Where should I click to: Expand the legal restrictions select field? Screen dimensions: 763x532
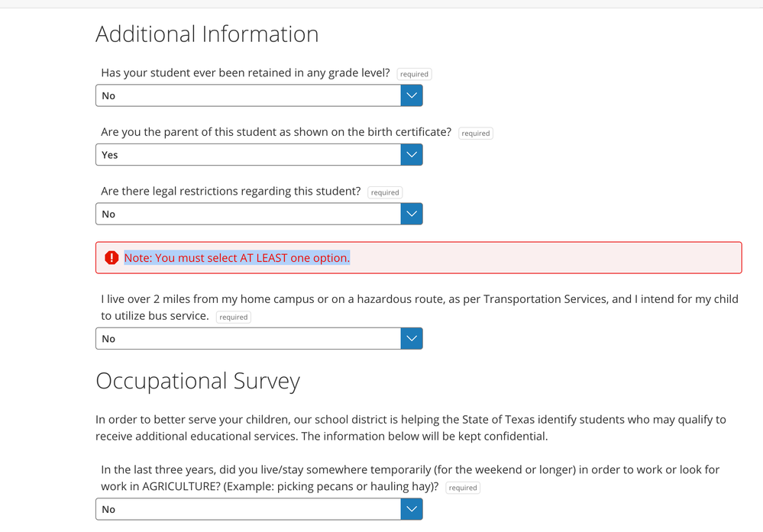tap(248, 214)
